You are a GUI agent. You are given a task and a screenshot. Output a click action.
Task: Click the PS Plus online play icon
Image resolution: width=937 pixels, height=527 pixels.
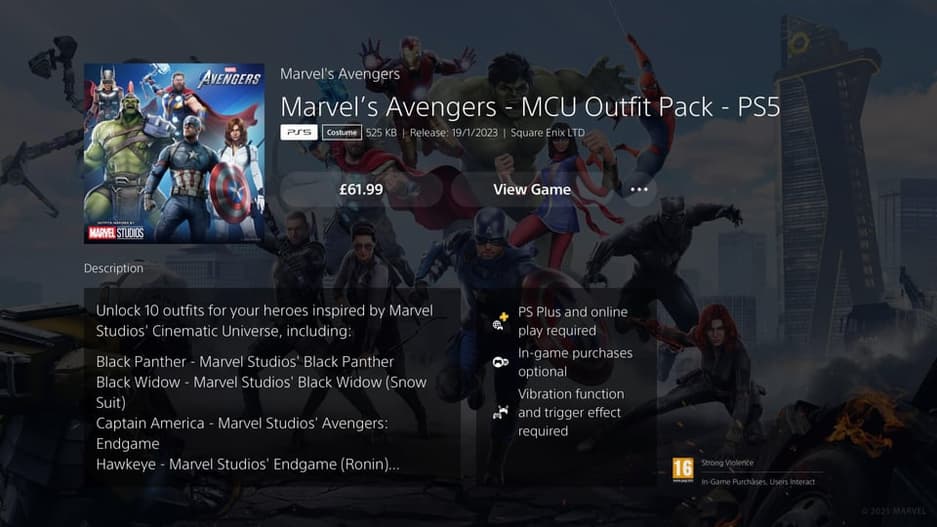click(500, 321)
